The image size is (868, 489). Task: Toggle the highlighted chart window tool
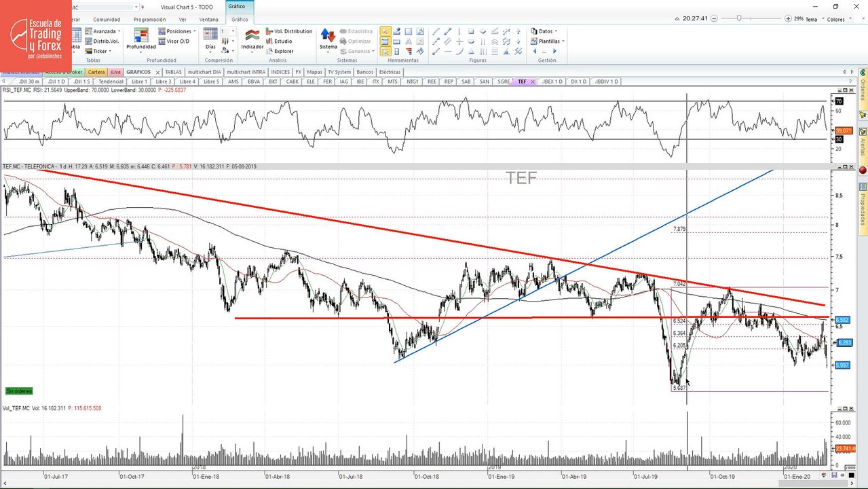385,41
